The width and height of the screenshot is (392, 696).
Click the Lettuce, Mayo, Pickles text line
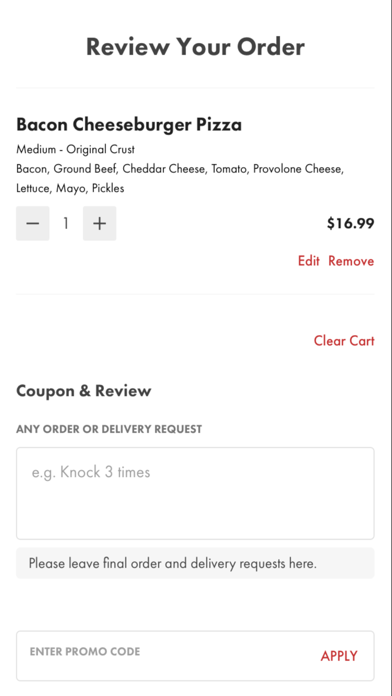click(70, 189)
